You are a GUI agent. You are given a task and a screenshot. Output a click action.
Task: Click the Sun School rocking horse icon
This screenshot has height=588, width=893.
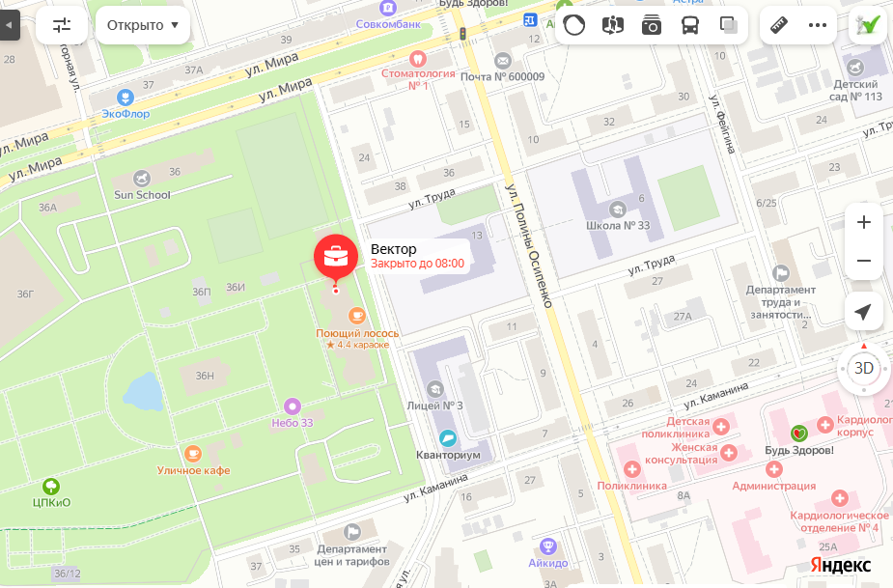(x=142, y=179)
